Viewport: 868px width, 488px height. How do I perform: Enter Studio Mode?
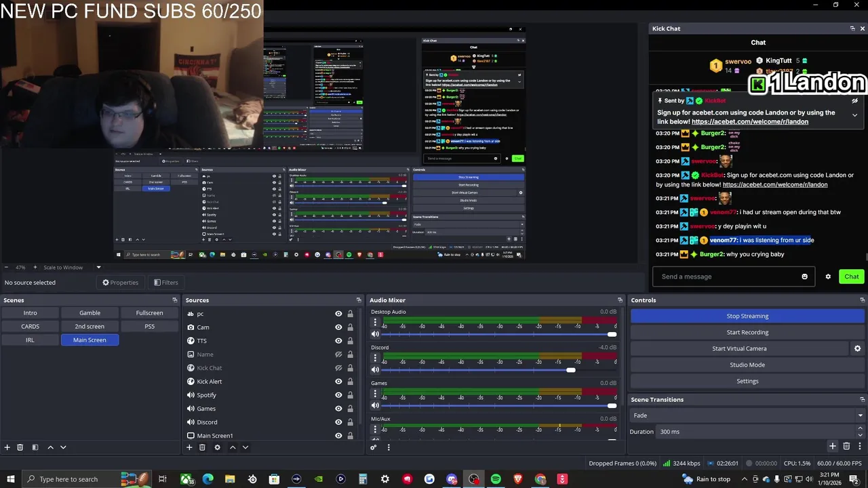point(747,365)
